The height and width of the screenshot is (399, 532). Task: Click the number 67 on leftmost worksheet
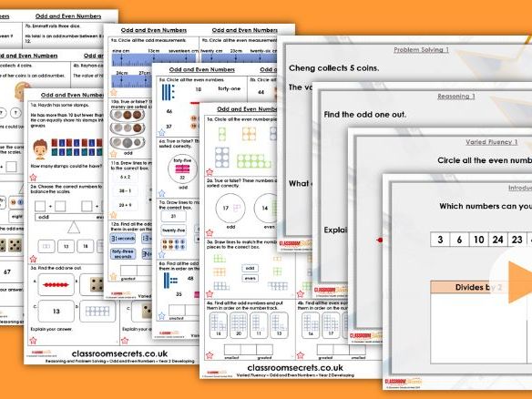pos(7,272)
